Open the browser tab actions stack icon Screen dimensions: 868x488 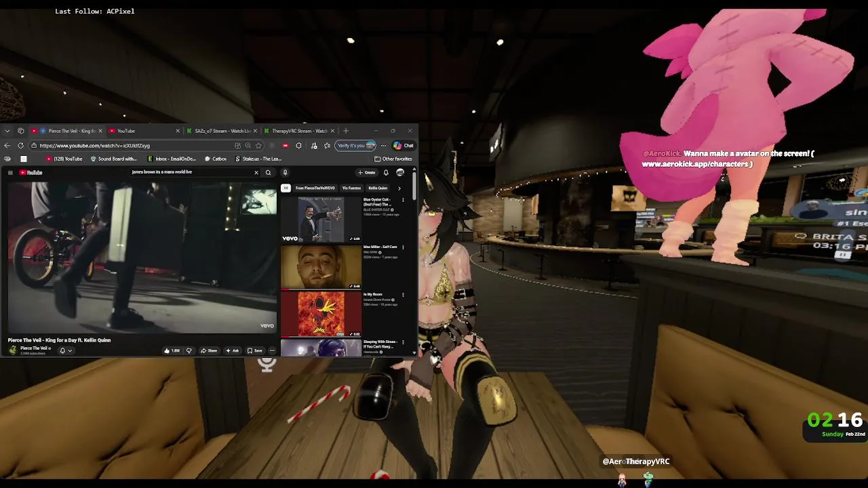coord(21,131)
